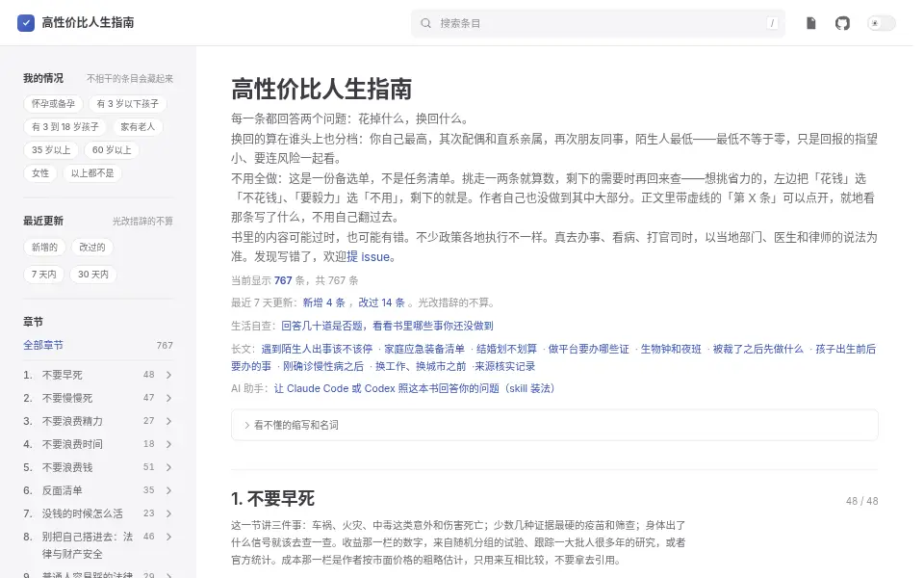Expand chapter 不要浪费时间 chevron
The height and width of the screenshot is (578, 924).
(169, 444)
